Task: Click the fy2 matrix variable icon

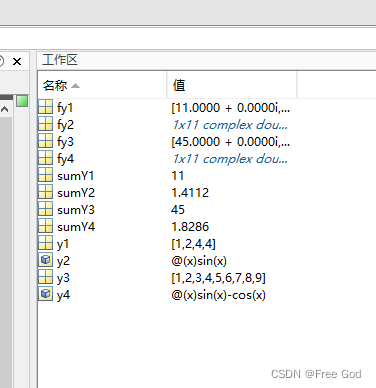Action: 45,124
